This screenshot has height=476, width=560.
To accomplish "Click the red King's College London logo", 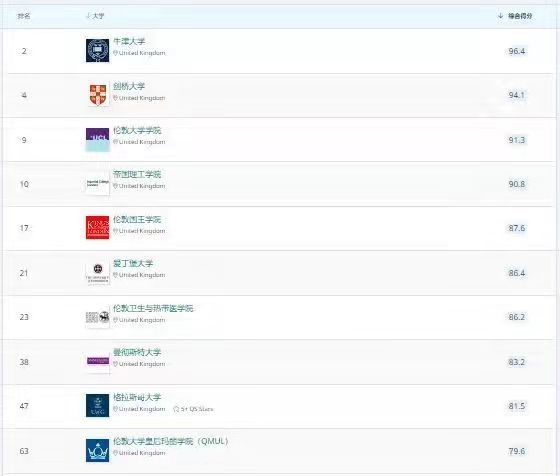I will (98, 227).
